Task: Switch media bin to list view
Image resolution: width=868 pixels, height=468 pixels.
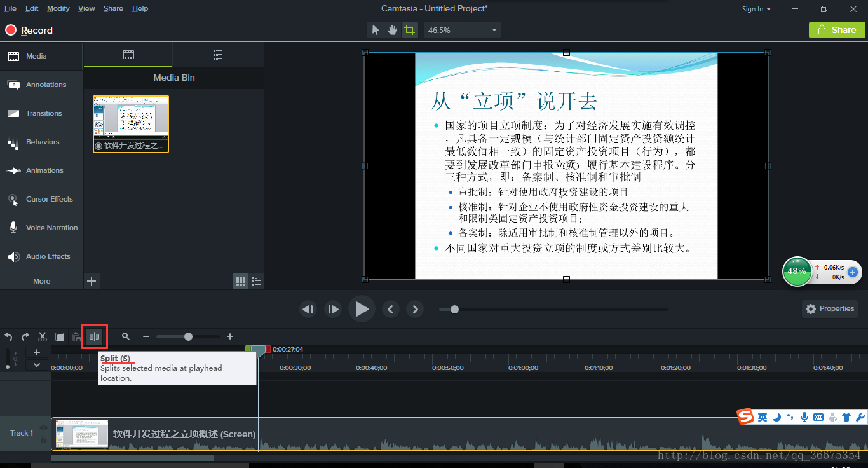Action: coord(257,281)
